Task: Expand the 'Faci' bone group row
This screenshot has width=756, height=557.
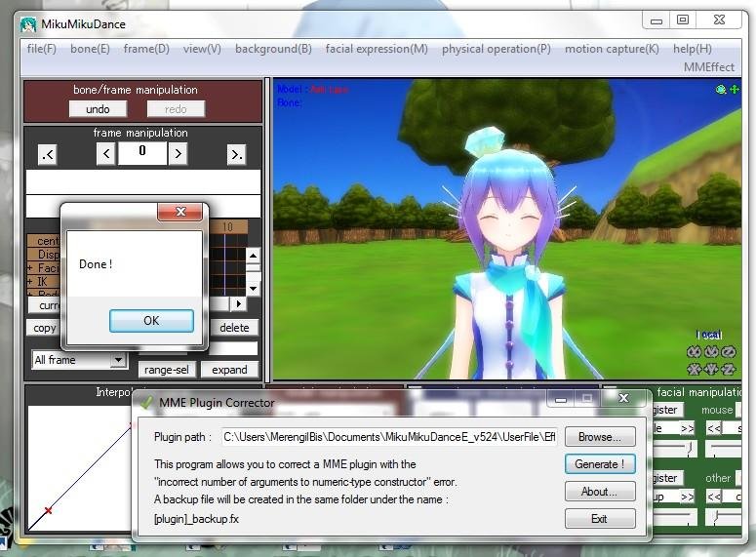Action: pyautogui.click(x=30, y=268)
